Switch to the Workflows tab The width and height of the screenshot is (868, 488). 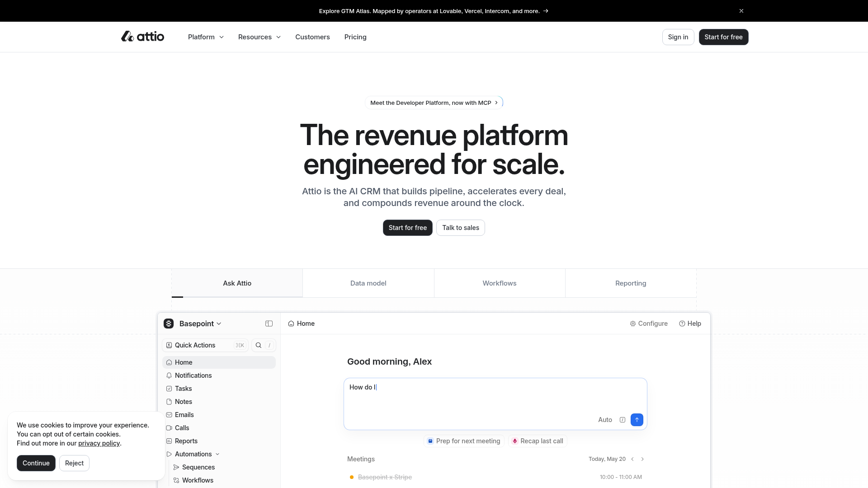[500, 283]
